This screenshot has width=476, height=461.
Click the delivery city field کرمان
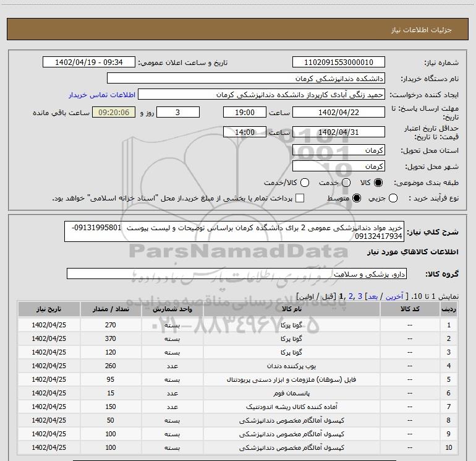339,166
